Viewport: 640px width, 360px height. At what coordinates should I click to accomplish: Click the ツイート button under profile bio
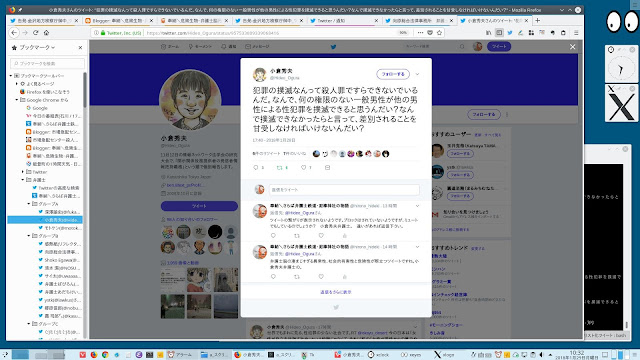click(x=199, y=206)
